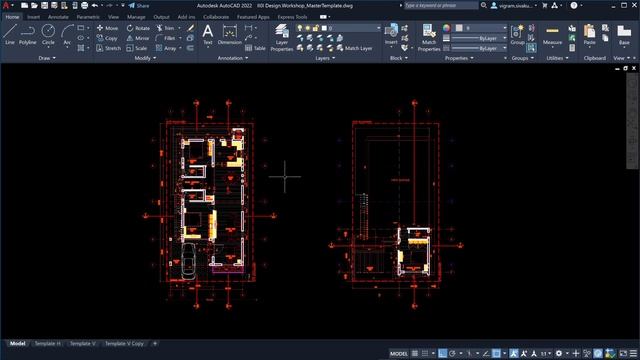The width and height of the screenshot is (640, 360).
Task: Click the keyword search input field
Action: click(x=441, y=6)
